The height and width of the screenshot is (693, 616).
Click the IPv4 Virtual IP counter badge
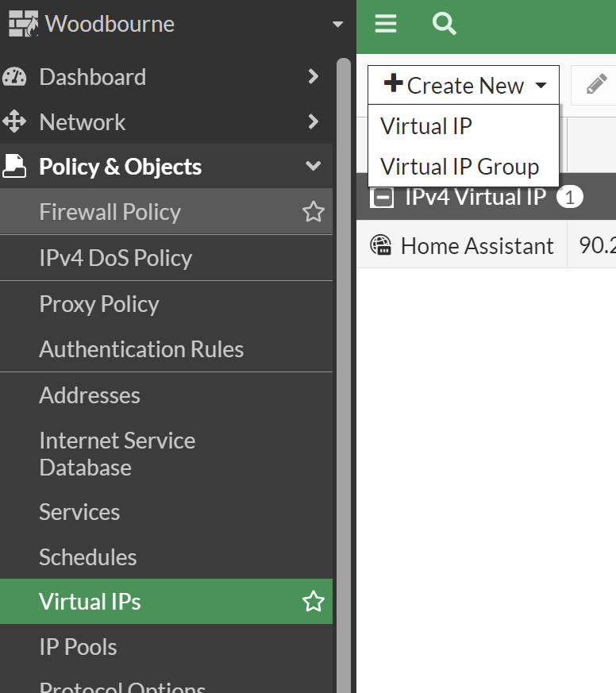coord(570,196)
